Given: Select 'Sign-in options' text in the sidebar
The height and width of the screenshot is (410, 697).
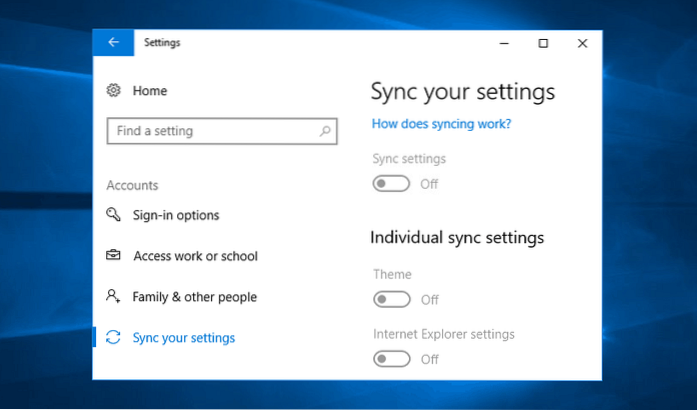Looking at the screenshot, I should (176, 215).
